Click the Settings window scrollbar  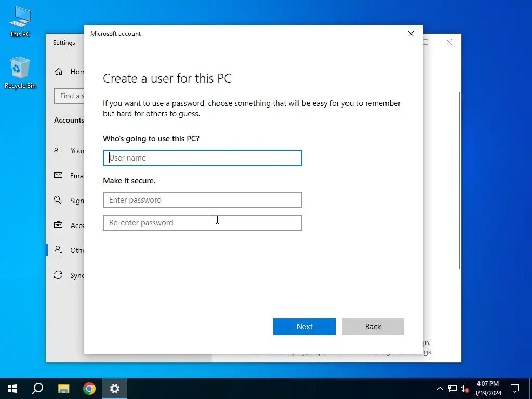tap(460, 180)
